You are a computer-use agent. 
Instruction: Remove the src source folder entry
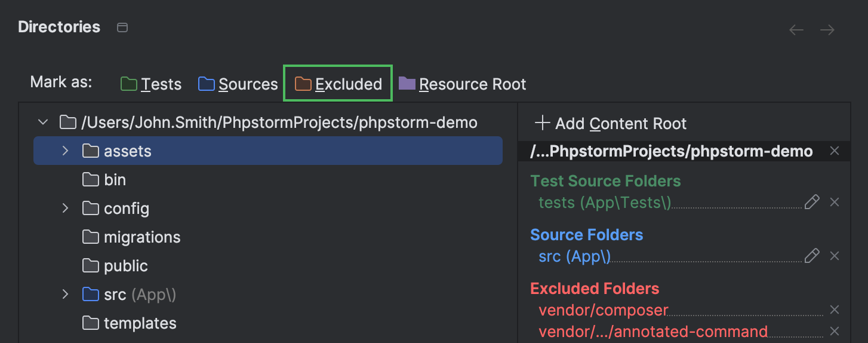point(835,256)
